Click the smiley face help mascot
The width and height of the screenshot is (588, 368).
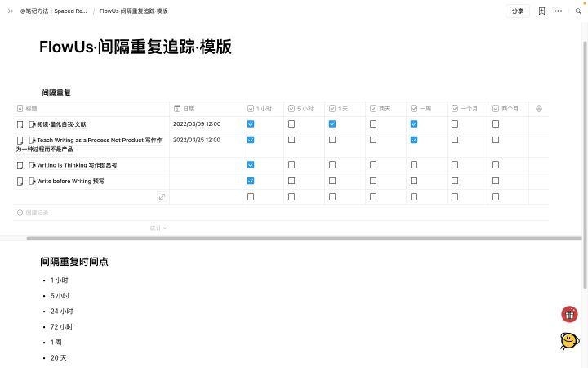[x=569, y=340]
